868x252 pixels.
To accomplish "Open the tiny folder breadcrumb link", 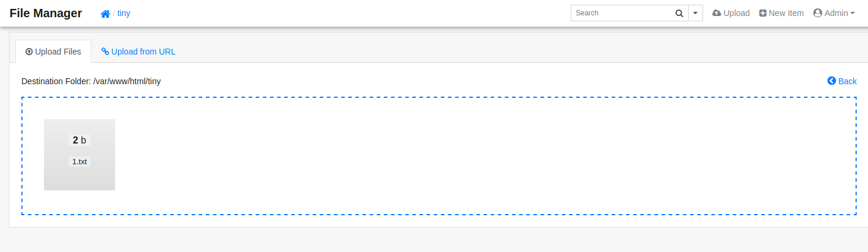I will (x=124, y=13).
